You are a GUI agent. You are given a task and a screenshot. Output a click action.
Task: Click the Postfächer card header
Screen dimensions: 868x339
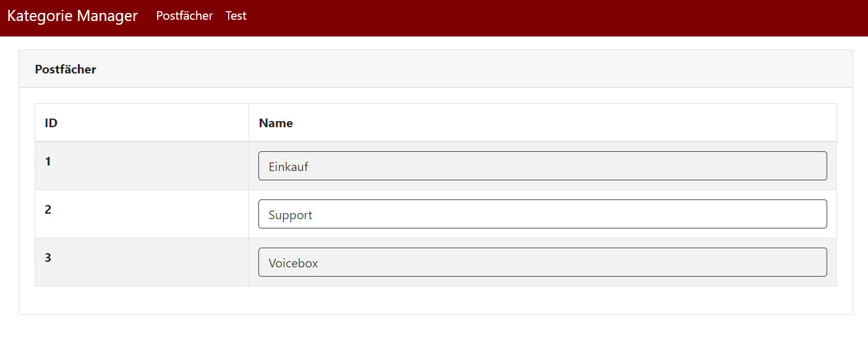(x=66, y=69)
